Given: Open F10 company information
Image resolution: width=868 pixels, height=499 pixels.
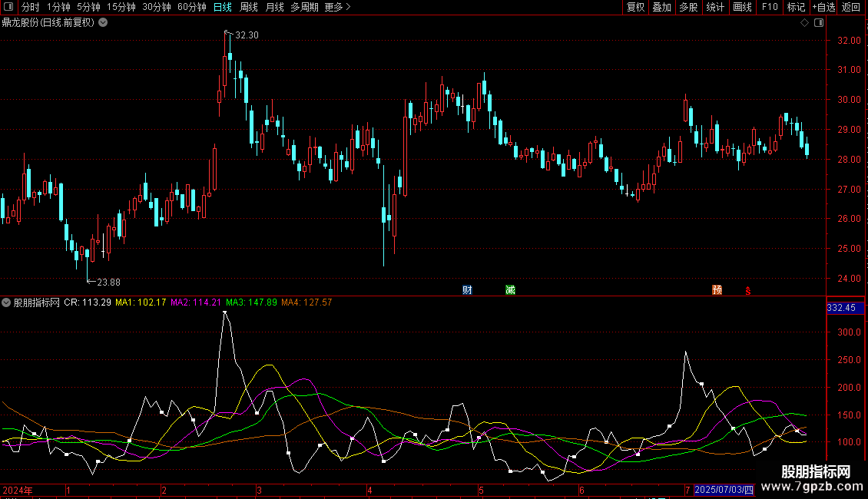Looking at the screenshot, I should [x=770, y=7].
